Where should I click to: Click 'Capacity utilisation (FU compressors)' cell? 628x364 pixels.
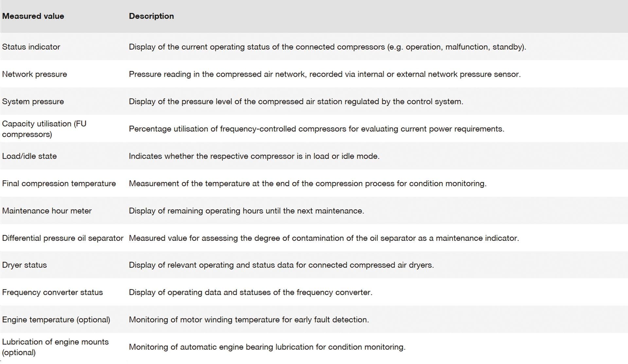44,129
